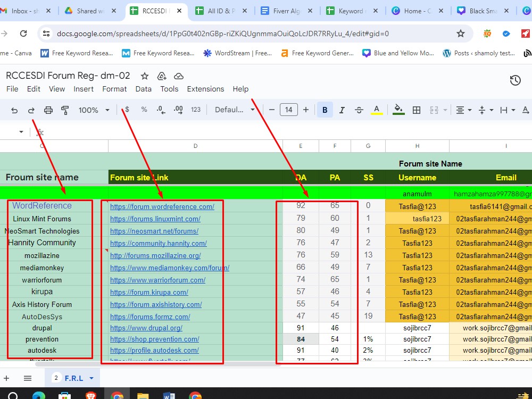Open the zoom 100% dropdown
532x399 pixels.
94,110
